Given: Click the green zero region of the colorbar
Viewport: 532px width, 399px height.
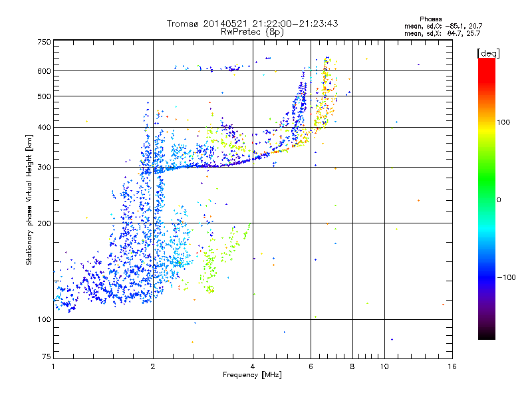Looking at the screenshot, I should click(487, 199).
